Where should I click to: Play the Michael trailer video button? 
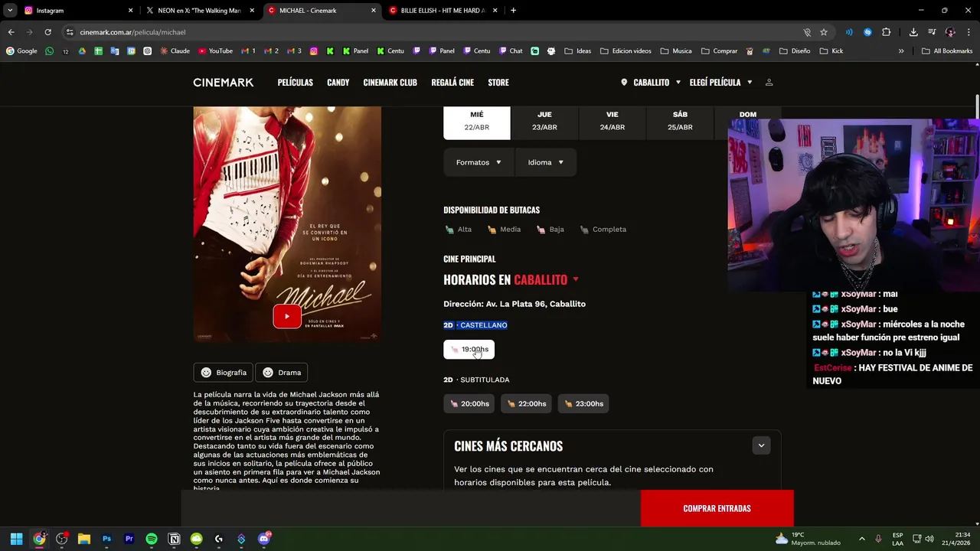pos(287,316)
